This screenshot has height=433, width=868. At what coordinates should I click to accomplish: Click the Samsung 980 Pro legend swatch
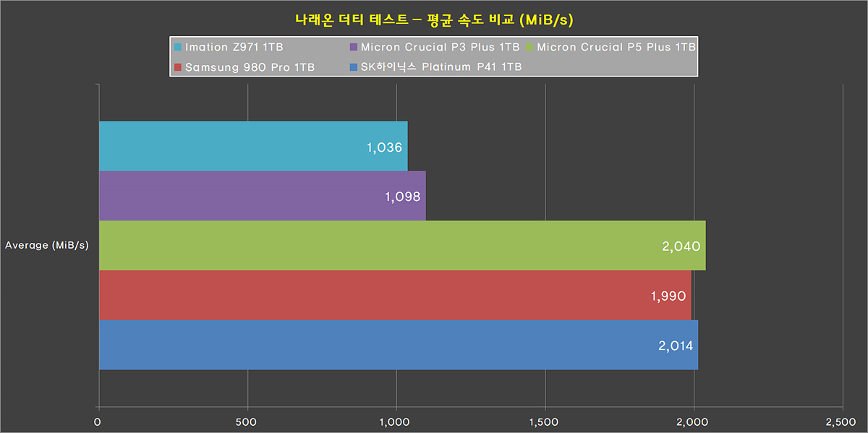(x=178, y=67)
